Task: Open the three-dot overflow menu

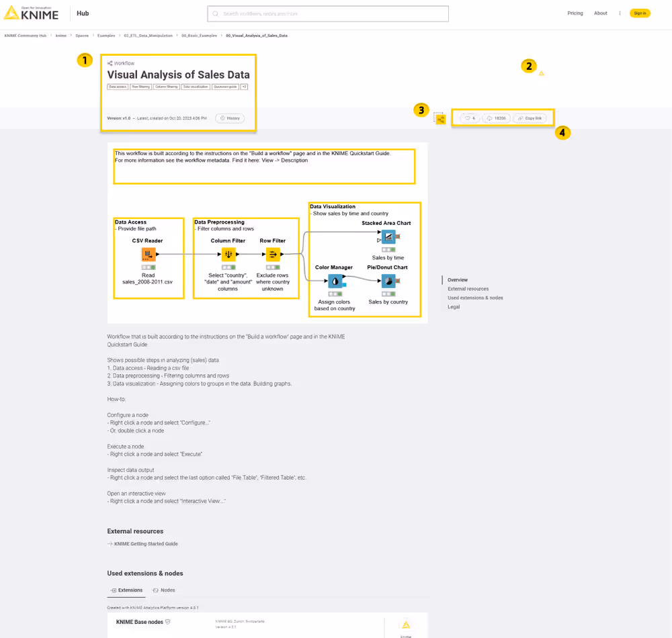Action: (x=619, y=13)
